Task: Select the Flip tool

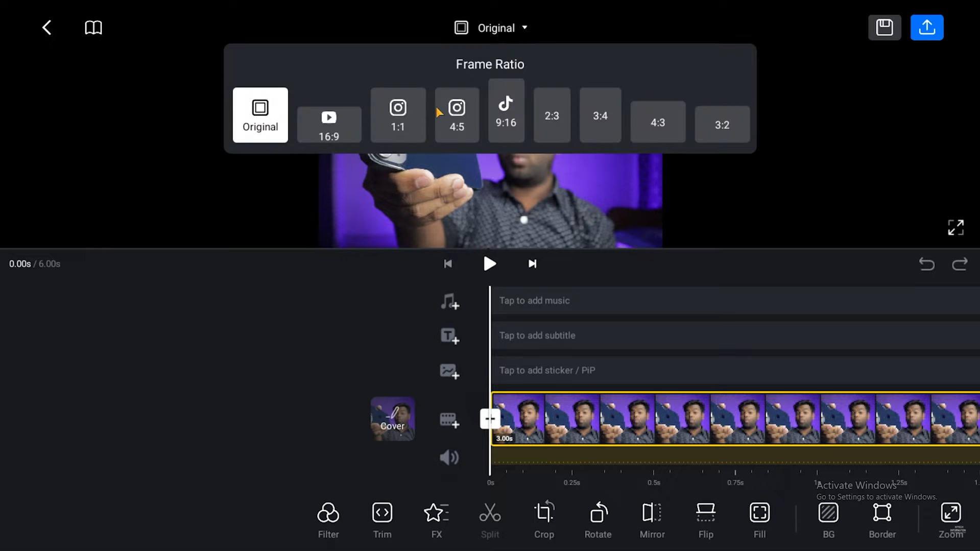Action: 705,518
